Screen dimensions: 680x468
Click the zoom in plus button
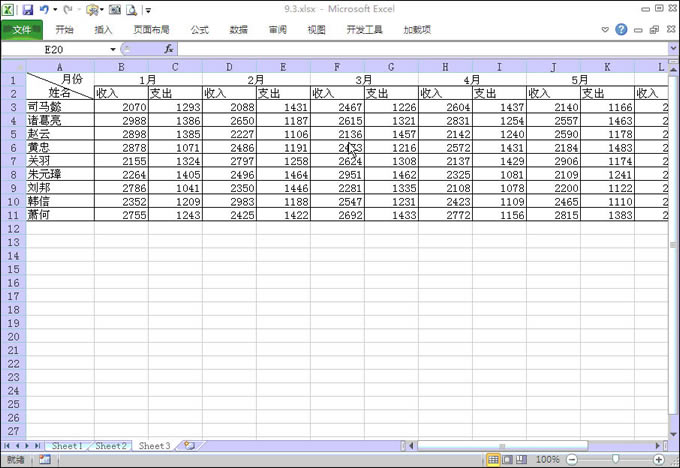(658, 459)
